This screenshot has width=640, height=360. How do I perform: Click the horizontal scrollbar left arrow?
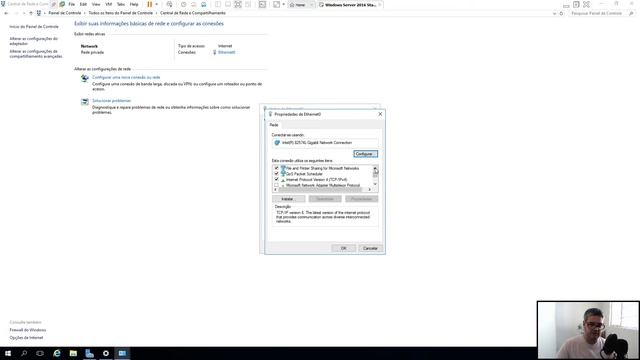(276, 189)
